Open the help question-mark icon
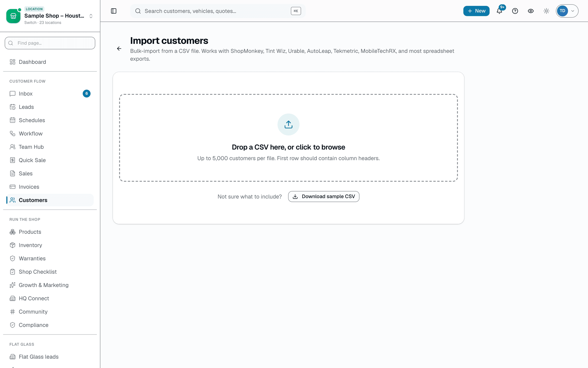 coord(515,11)
